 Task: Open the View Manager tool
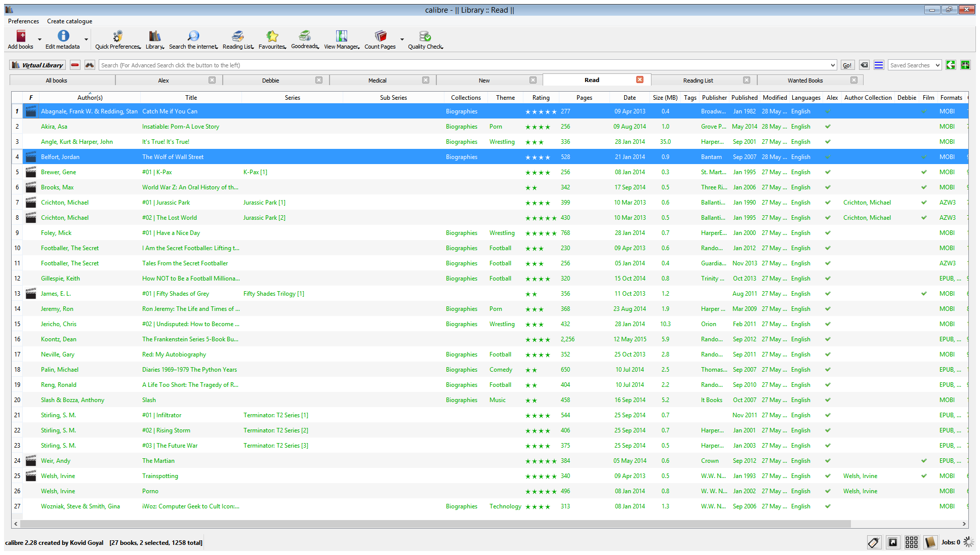[342, 36]
